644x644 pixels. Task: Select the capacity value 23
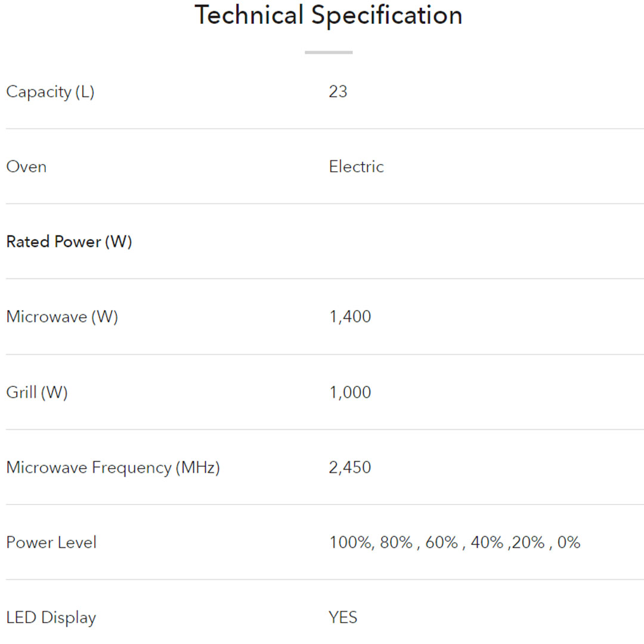pos(338,92)
